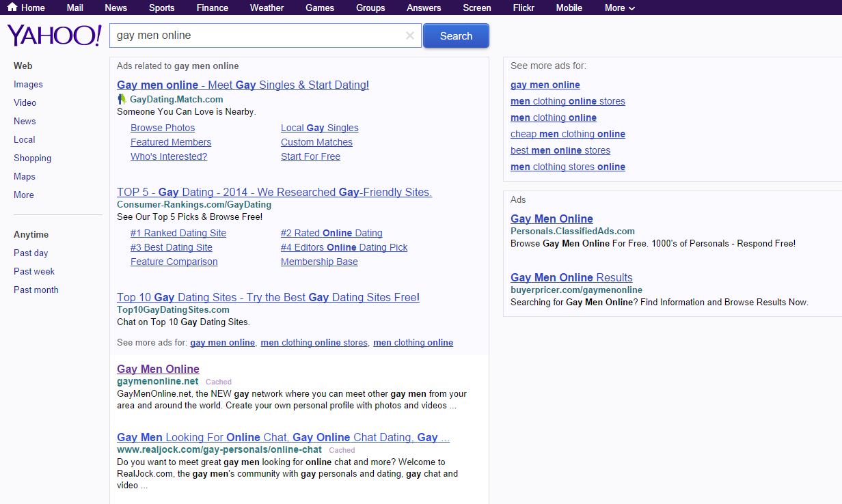The height and width of the screenshot is (504, 842).
Task: Switch to Images search results
Action: [x=28, y=84]
